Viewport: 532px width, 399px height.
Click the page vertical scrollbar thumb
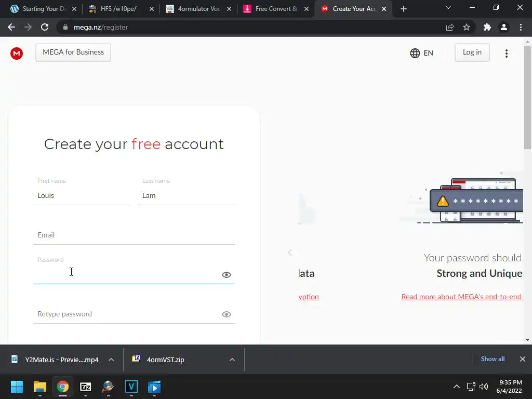point(527,97)
